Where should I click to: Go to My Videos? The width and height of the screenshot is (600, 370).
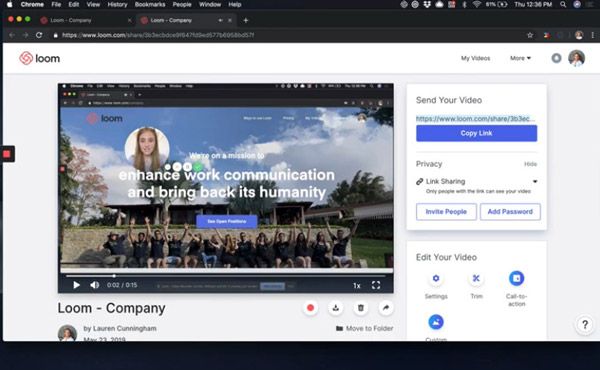coord(475,58)
